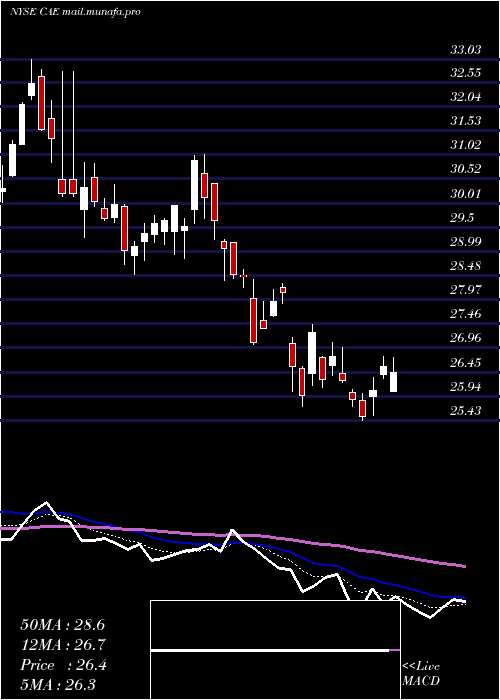This screenshot has height=700, width=500.
Task: Click the Price : 26.4 readout
Action: [x=63, y=665]
